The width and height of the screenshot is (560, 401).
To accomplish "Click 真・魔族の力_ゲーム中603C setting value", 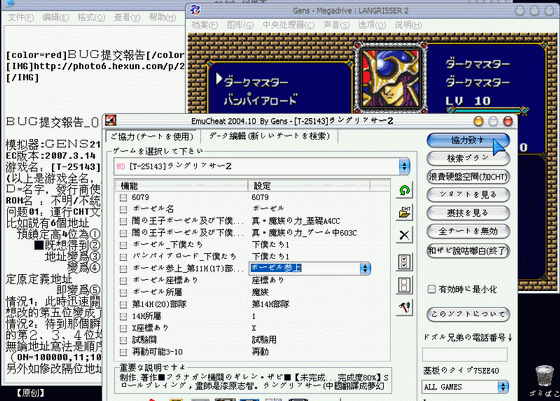I will point(305,233).
